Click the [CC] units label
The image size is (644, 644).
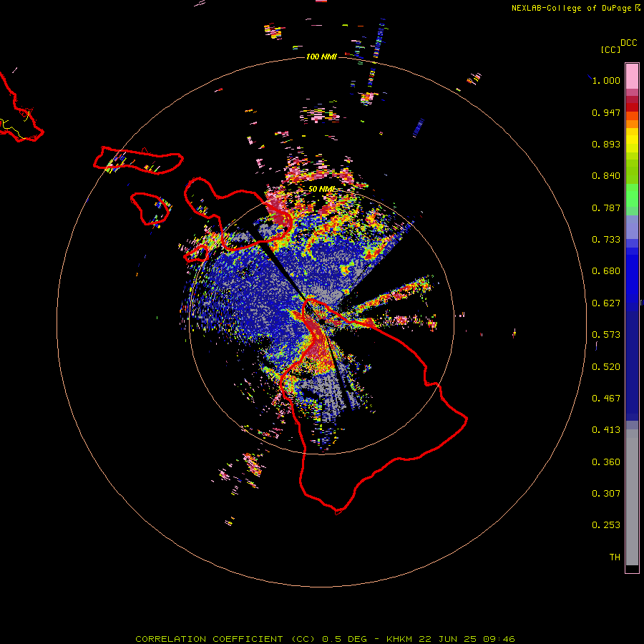pos(610,49)
